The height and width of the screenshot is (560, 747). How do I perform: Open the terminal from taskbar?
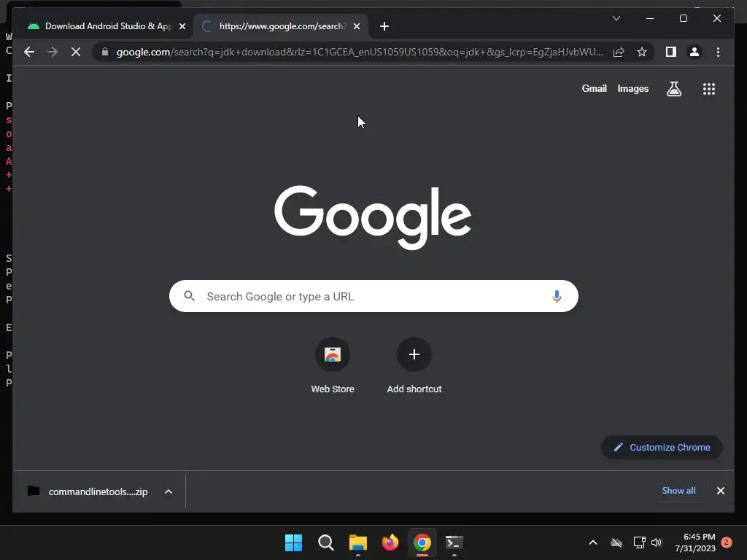click(x=454, y=542)
